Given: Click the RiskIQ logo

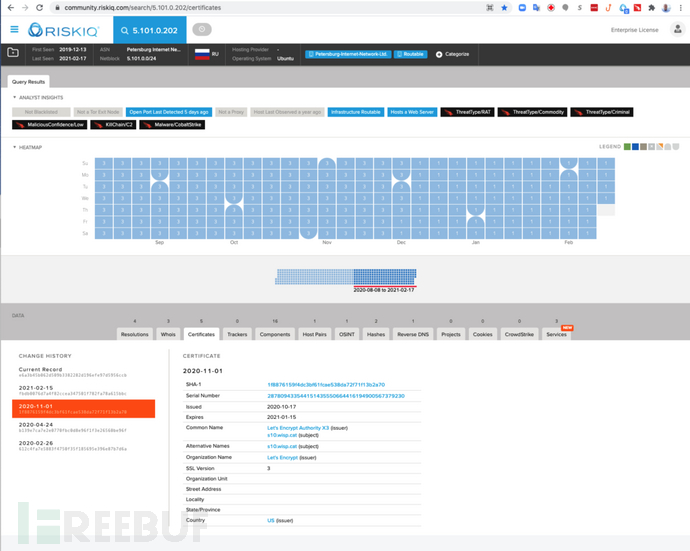Looking at the screenshot, I should (63, 30).
